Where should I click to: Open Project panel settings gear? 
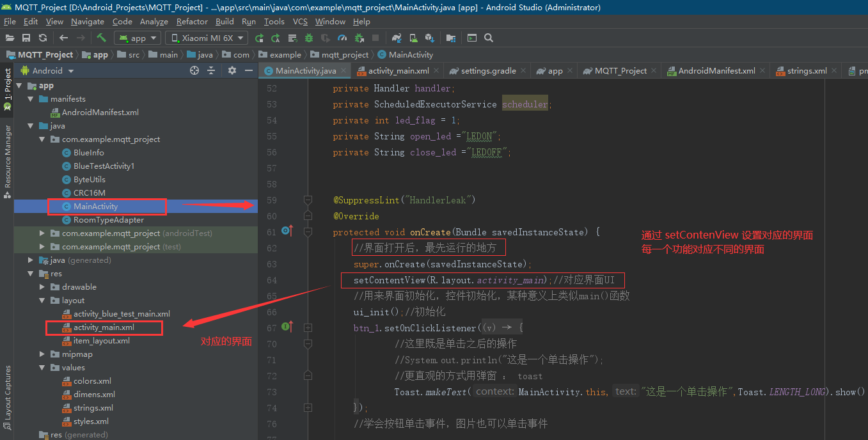tap(232, 70)
